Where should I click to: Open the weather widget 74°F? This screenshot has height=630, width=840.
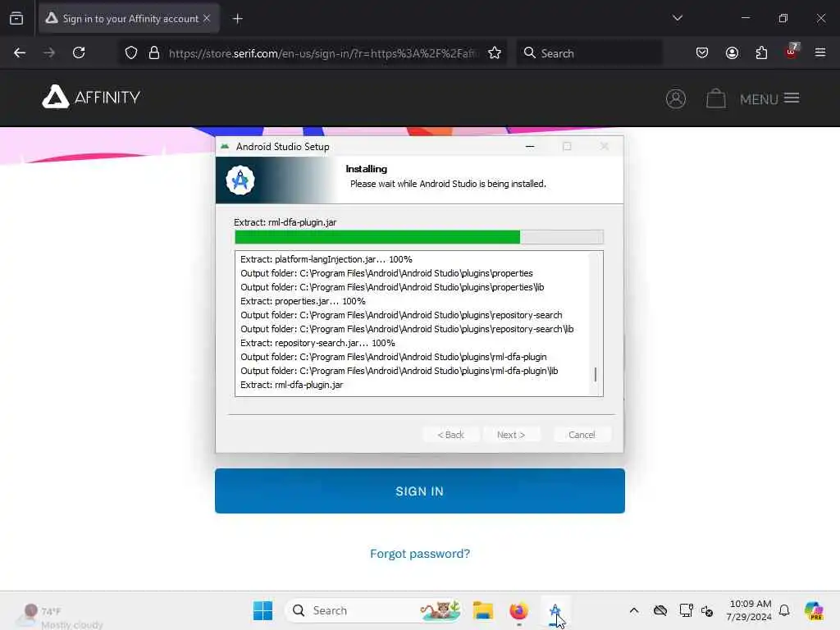pyautogui.click(x=59, y=617)
